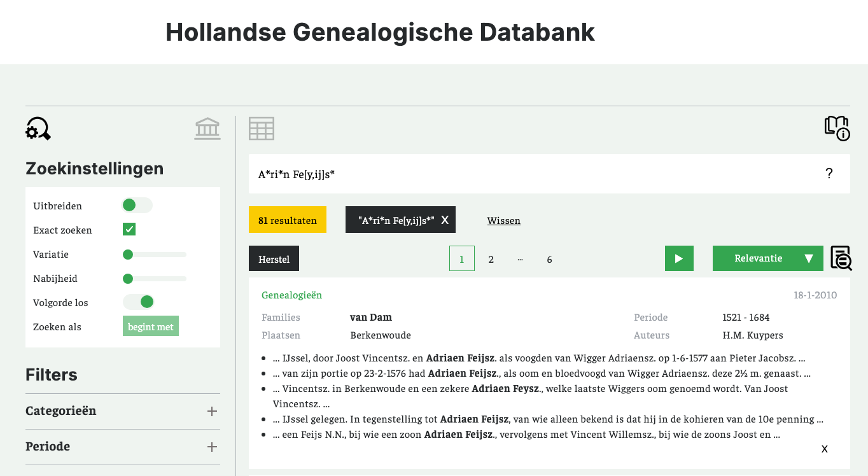Go to results page 6

549,259
